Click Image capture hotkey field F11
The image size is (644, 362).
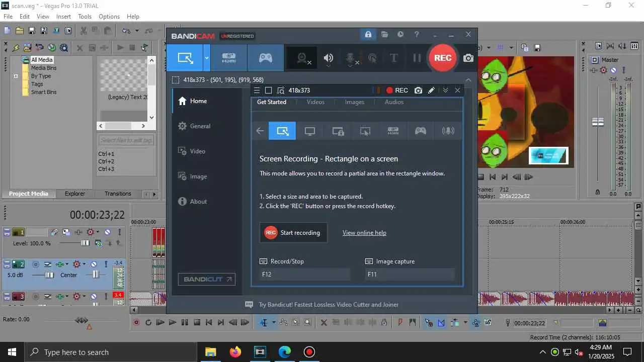tap(410, 274)
